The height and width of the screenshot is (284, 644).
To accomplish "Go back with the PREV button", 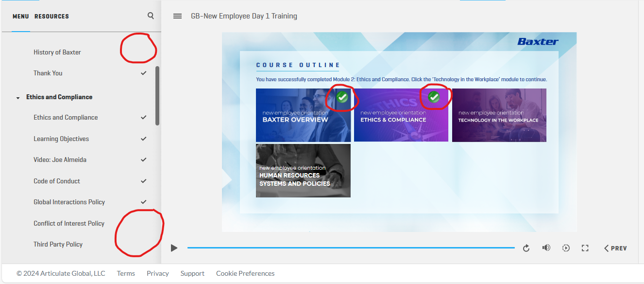I will [x=615, y=248].
